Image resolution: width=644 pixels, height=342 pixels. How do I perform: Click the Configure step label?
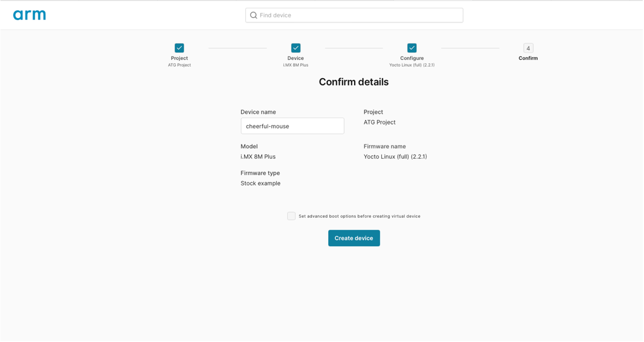pyautogui.click(x=412, y=59)
